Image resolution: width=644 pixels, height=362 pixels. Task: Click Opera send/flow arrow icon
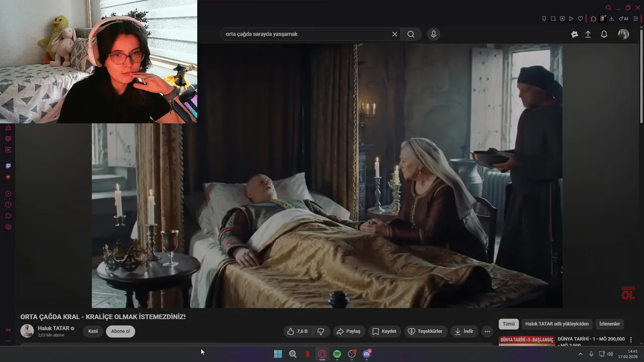coord(571,19)
